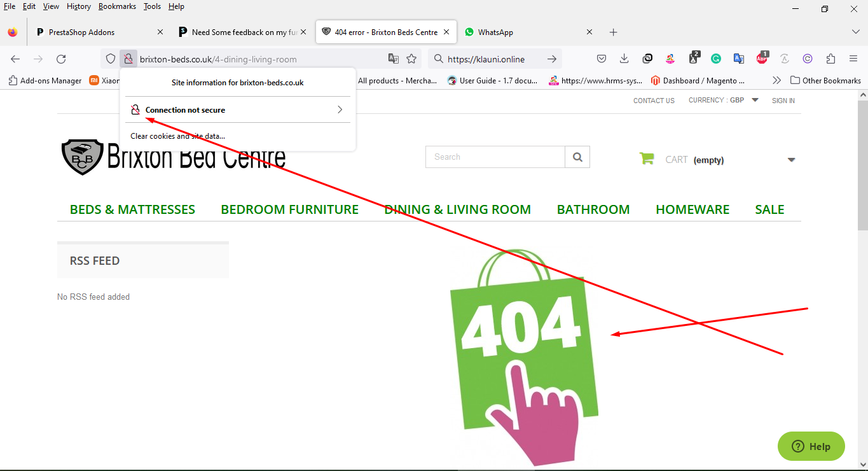Open the Google Translate extension
The width and height of the screenshot is (868, 471).
pyautogui.click(x=739, y=59)
